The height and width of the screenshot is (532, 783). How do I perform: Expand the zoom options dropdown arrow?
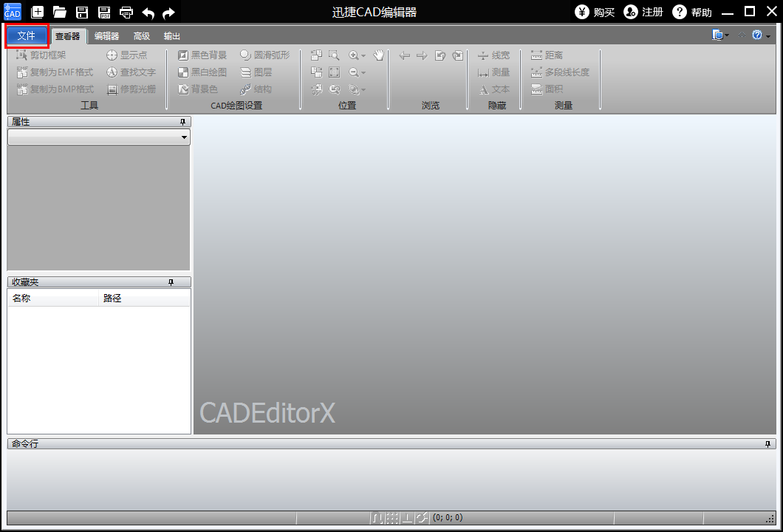(364, 55)
